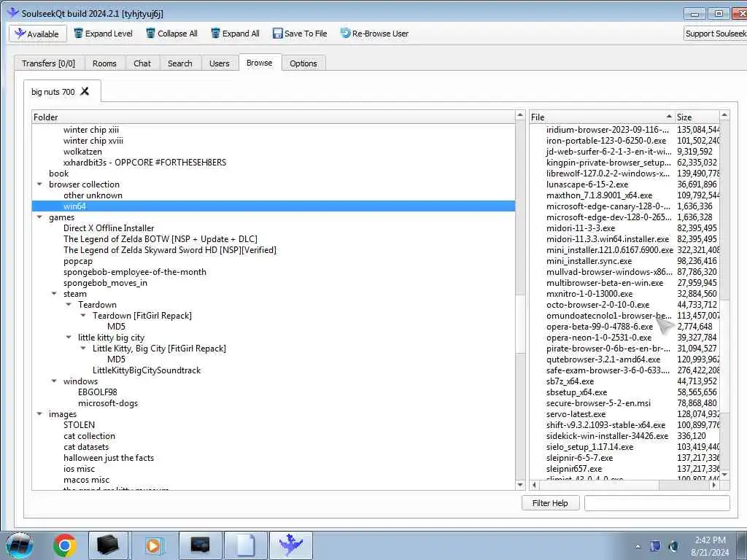Sort by the File column header

click(x=602, y=117)
